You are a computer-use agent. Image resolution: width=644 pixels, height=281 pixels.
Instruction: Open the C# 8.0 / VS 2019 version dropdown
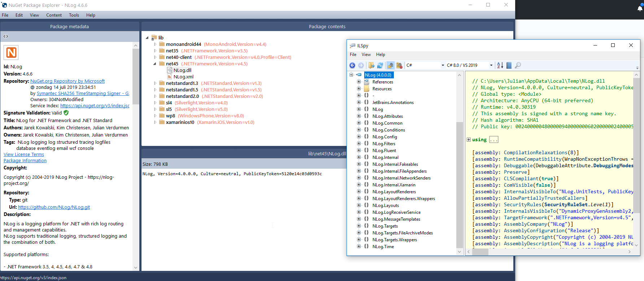click(470, 65)
